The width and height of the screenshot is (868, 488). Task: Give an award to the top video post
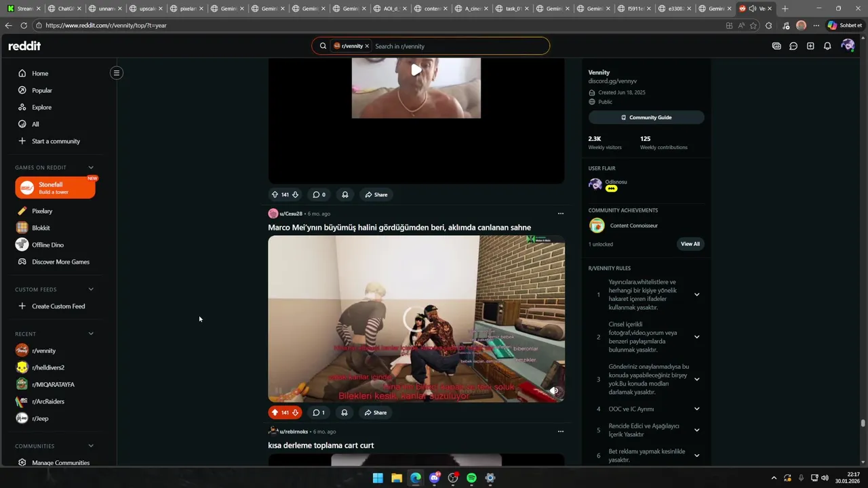pyautogui.click(x=344, y=195)
